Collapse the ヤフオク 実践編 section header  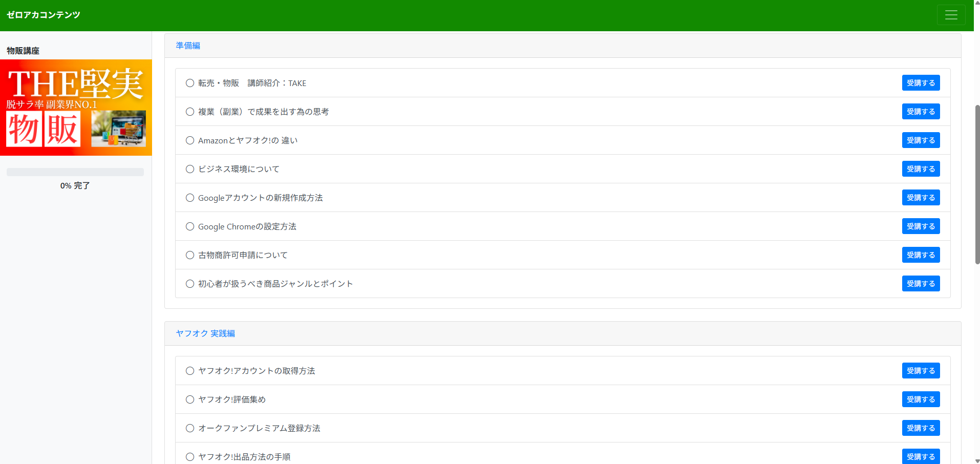click(x=205, y=333)
